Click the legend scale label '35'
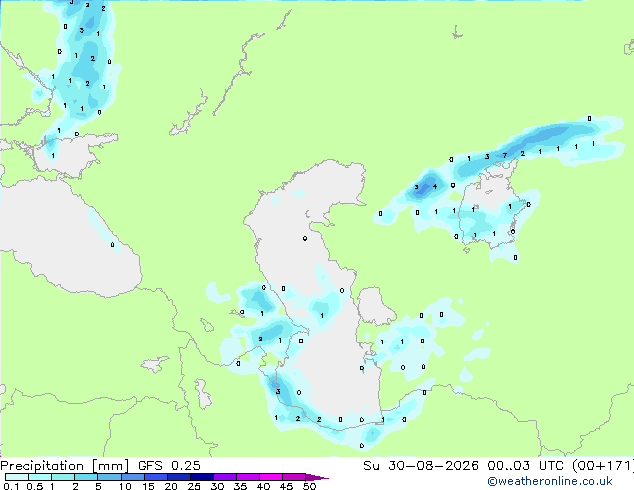 240,486
